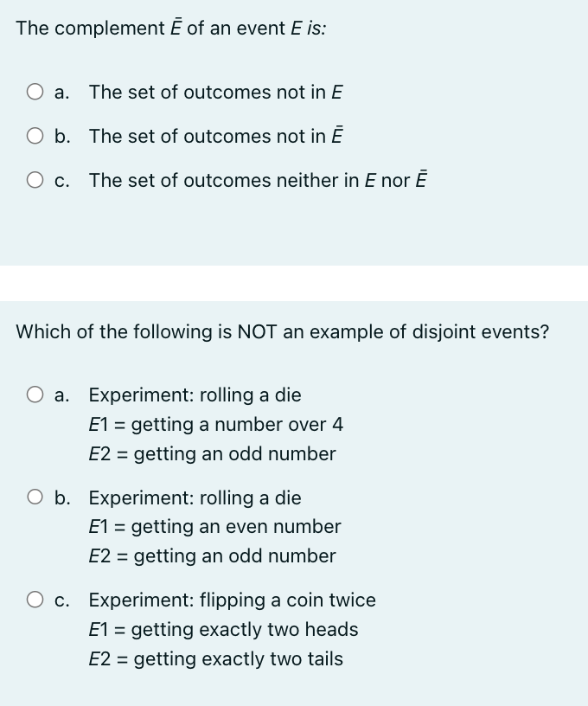Select option b, even vs odd die rolls
The width and height of the screenshot is (588, 706).
(35, 497)
